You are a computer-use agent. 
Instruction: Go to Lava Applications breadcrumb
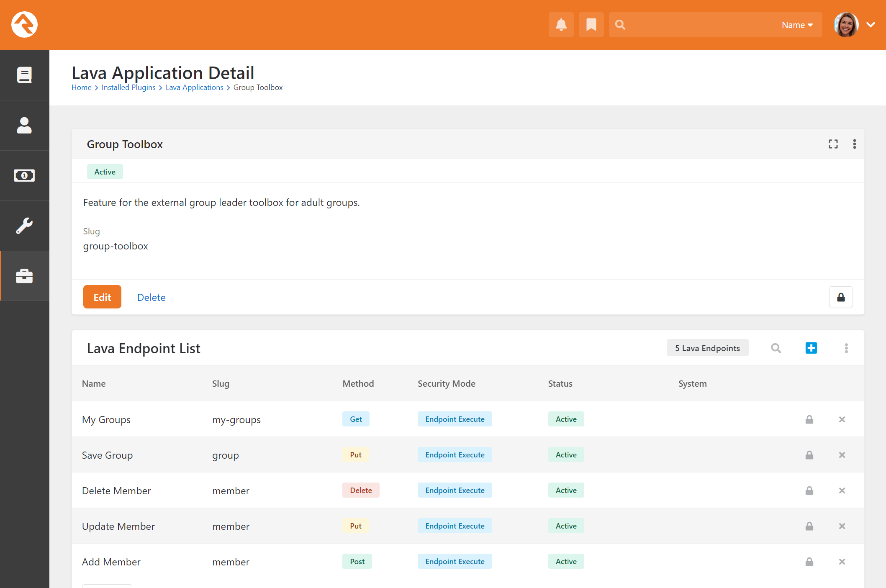195,87
